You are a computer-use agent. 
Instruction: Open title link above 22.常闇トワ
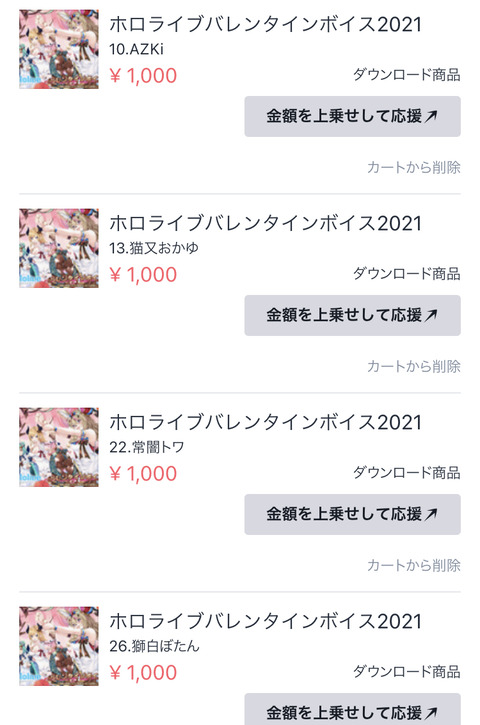265,422
